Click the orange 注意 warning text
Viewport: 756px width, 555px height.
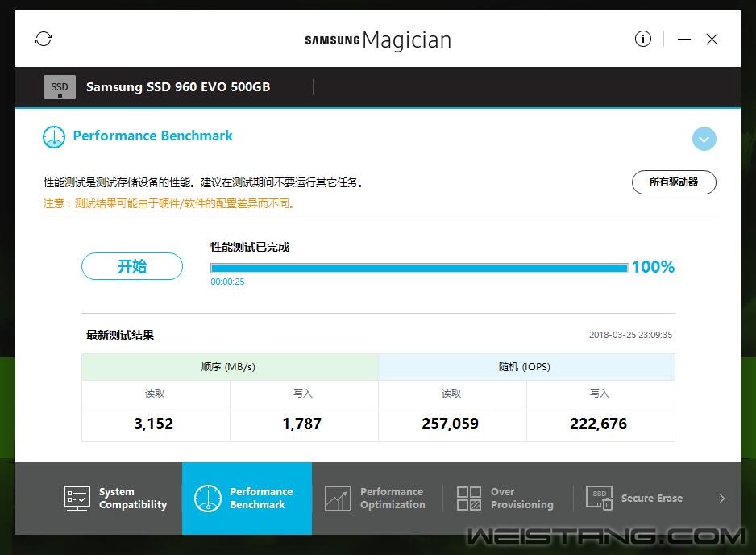pos(169,203)
